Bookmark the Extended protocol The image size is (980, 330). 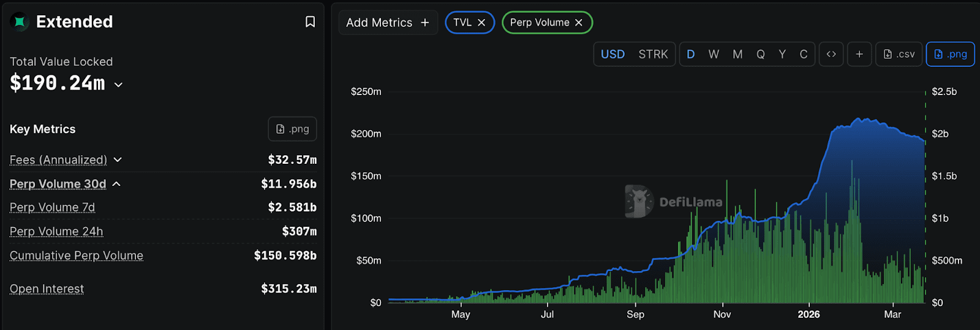310,22
